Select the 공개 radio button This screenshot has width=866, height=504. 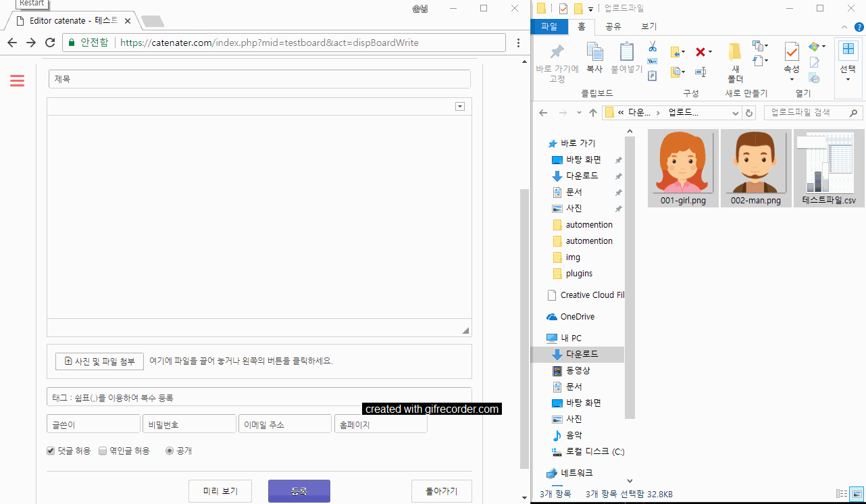[169, 450]
